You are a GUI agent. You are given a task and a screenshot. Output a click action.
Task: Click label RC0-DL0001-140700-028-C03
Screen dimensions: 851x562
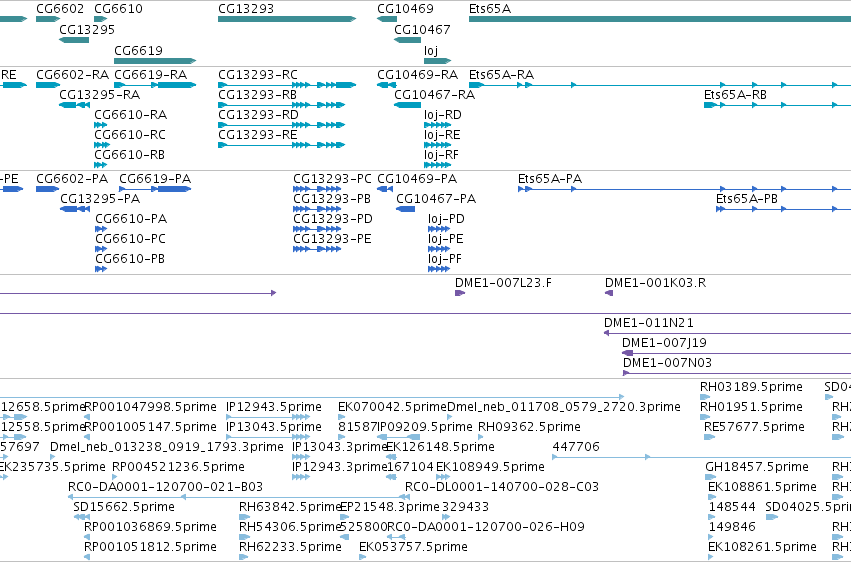point(502,487)
